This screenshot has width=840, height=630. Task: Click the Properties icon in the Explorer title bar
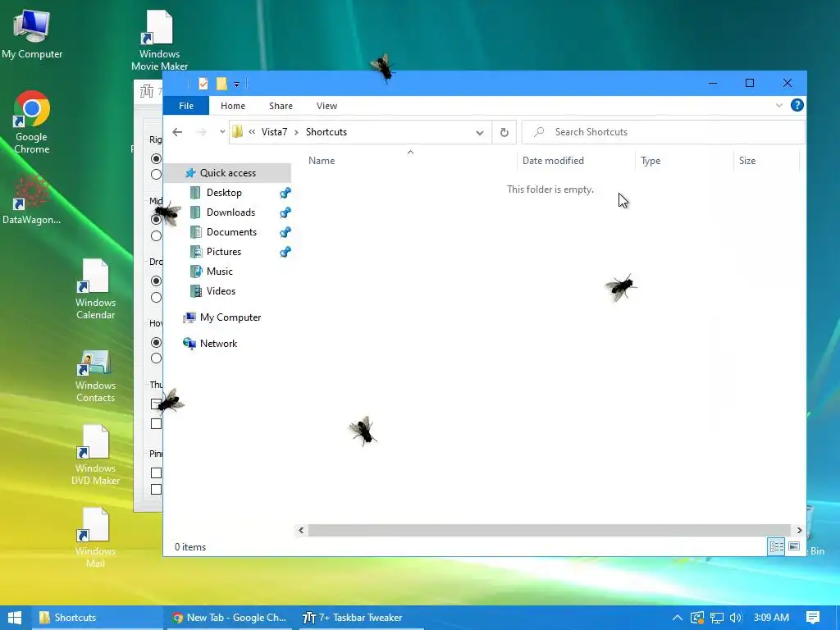(203, 84)
